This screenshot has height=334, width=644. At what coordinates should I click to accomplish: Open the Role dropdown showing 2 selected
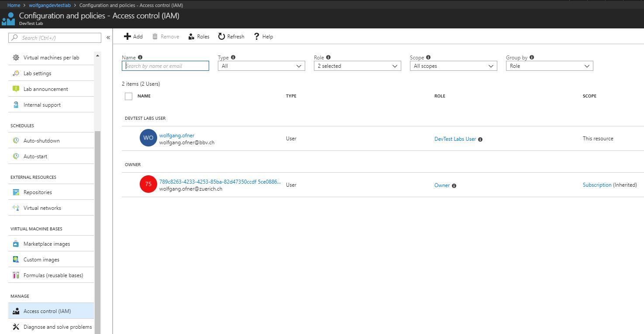(x=357, y=66)
